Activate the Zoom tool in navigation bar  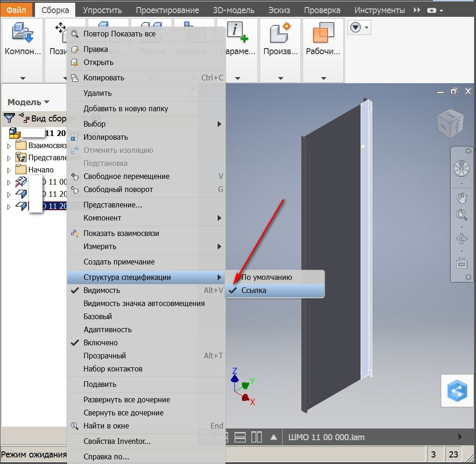tap(462, 214)
